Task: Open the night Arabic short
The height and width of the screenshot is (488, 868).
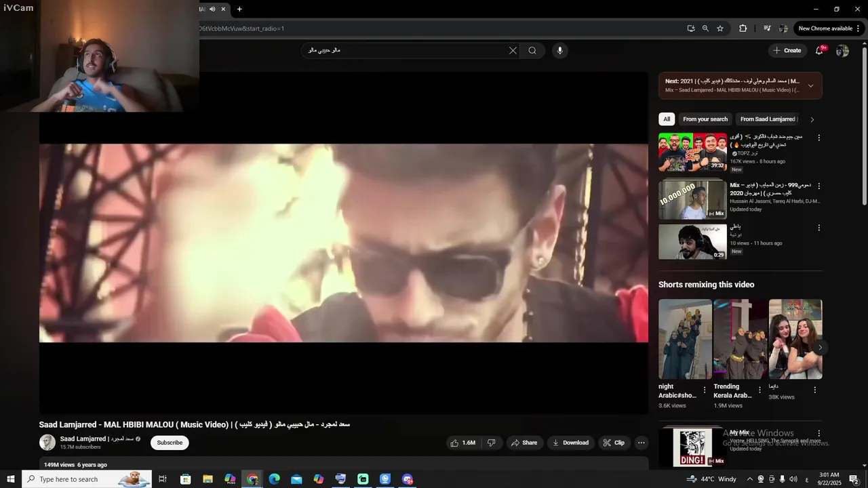Action: point(685,339)
